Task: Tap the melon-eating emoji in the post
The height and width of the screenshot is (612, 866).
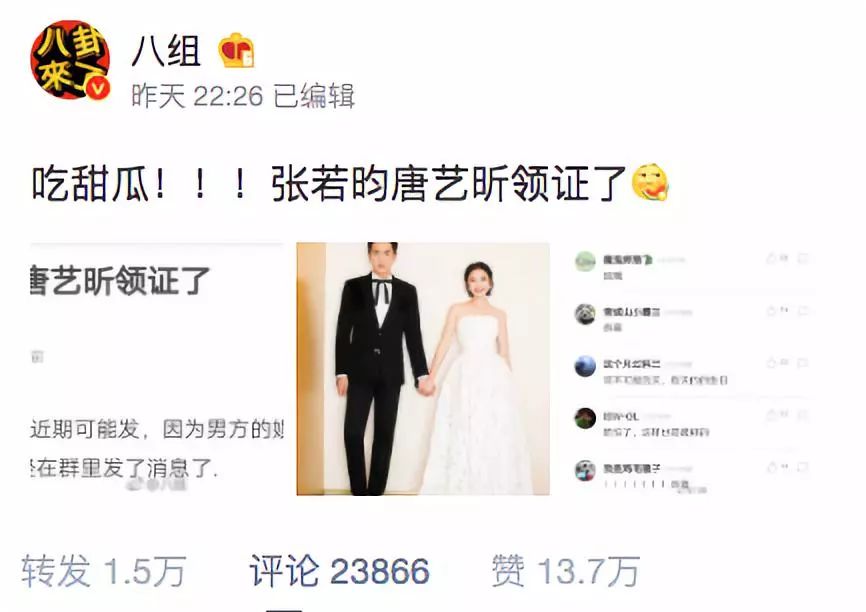Action: tap(650, 182)
